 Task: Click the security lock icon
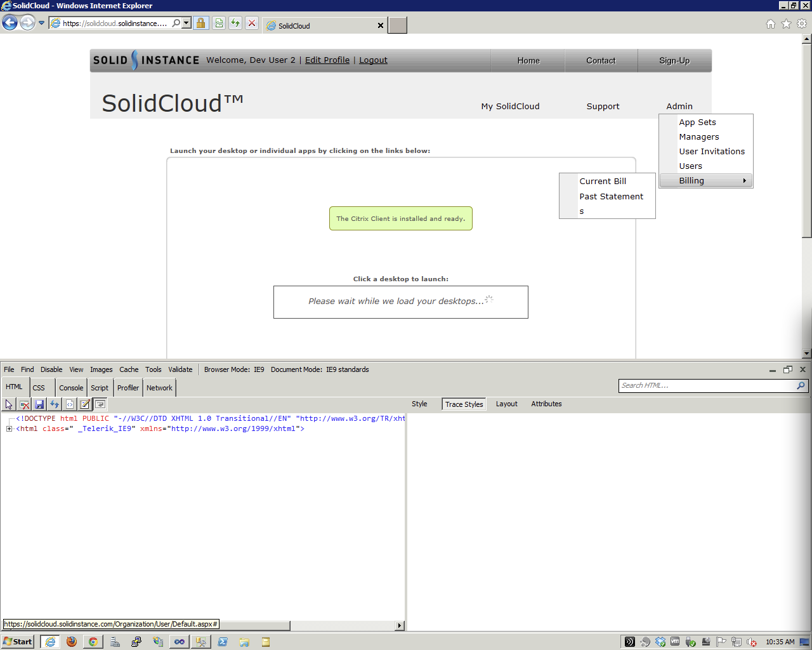(201, 23)
